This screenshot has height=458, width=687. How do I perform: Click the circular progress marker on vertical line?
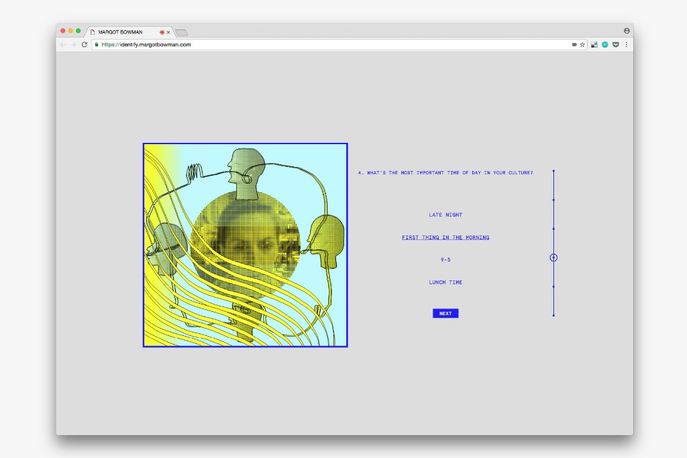tap(553, 258)
